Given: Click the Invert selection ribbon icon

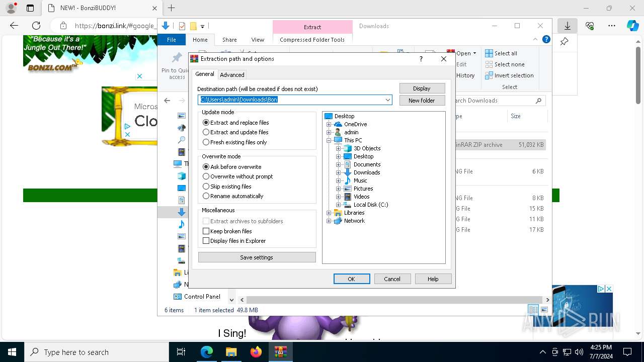Looking at the screenshot, I should coord(489,75).
